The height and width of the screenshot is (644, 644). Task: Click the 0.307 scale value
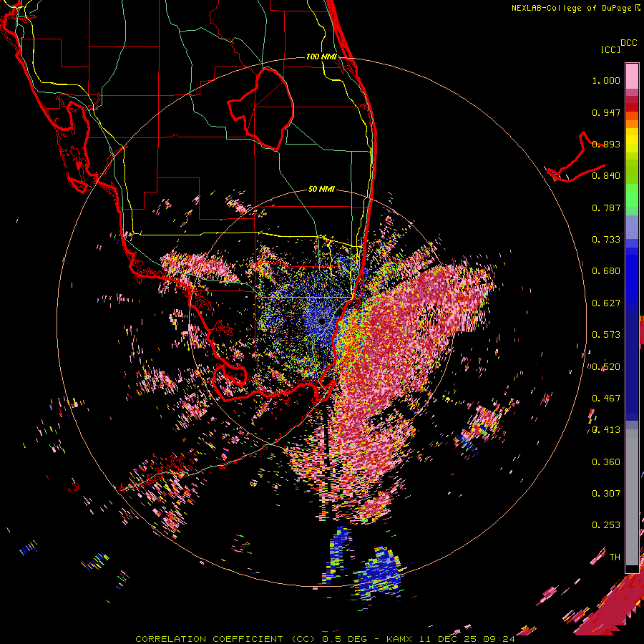click(x=606, y=494)
